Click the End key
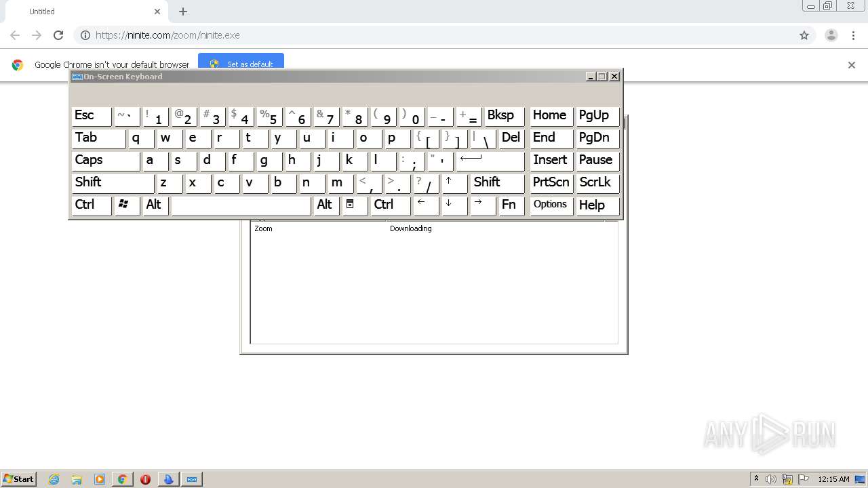This screenshot has height=488, width=868. click(551, 138)
